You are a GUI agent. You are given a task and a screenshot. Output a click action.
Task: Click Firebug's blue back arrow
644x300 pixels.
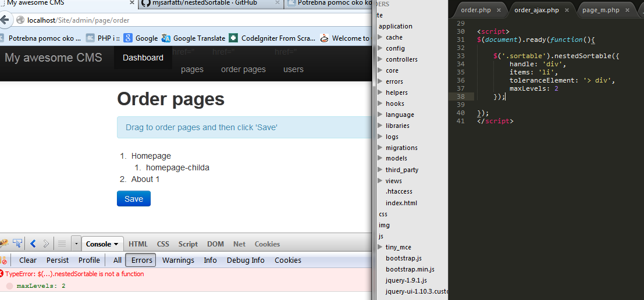[x=33, y=244]
